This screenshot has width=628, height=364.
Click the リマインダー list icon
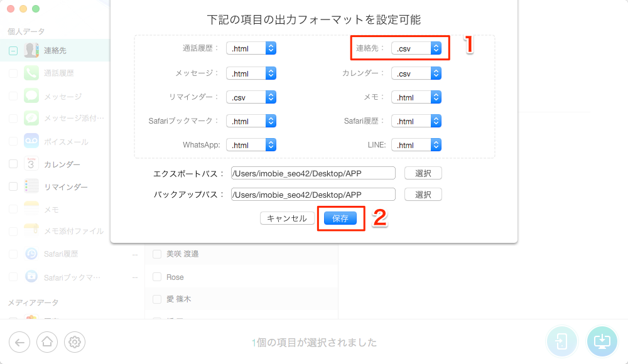[31, 186]
